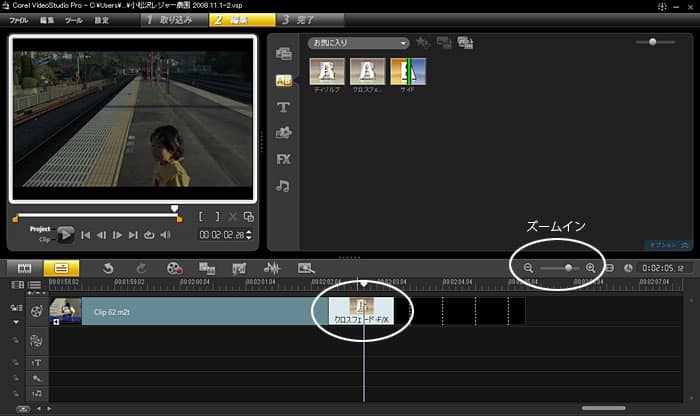Select the Crossfade transition thumbnail
The image size is (700, 416).
[x=367, y=71]
